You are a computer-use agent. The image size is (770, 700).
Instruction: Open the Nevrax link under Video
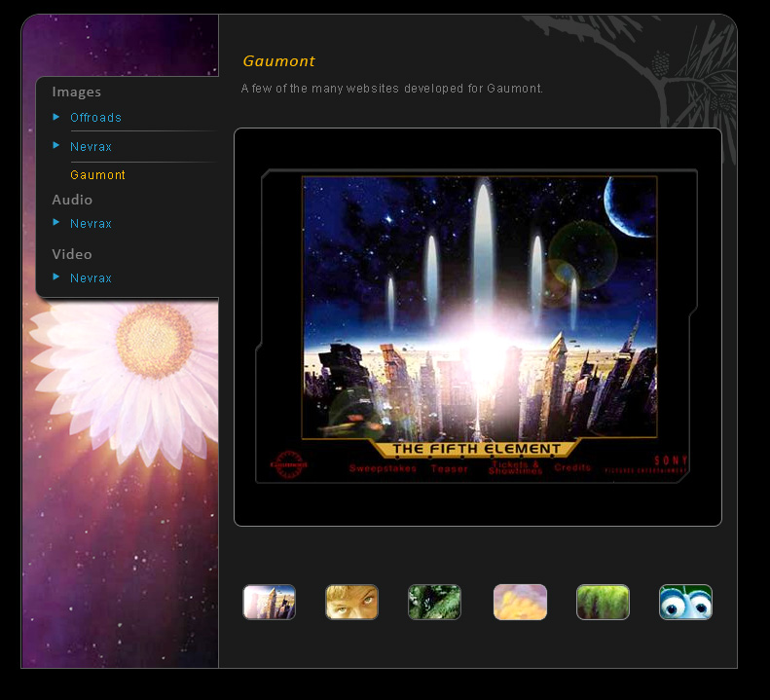pos(91,278)
